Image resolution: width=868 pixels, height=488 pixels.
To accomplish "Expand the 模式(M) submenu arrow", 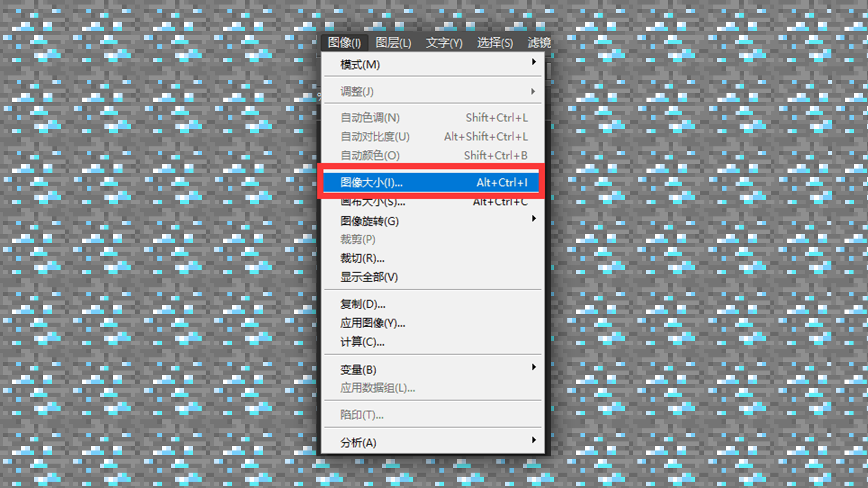I will tap(534, 62).
